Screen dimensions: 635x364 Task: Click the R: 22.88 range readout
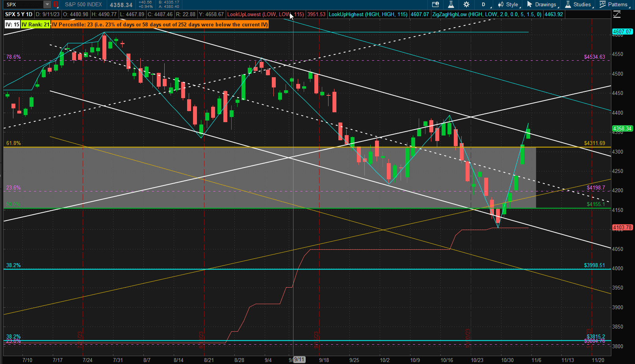(186, 14)
